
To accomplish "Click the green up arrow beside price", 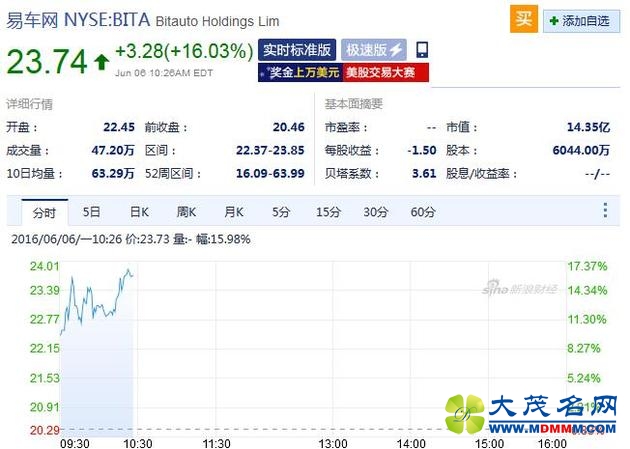I will tap(101, 62).
